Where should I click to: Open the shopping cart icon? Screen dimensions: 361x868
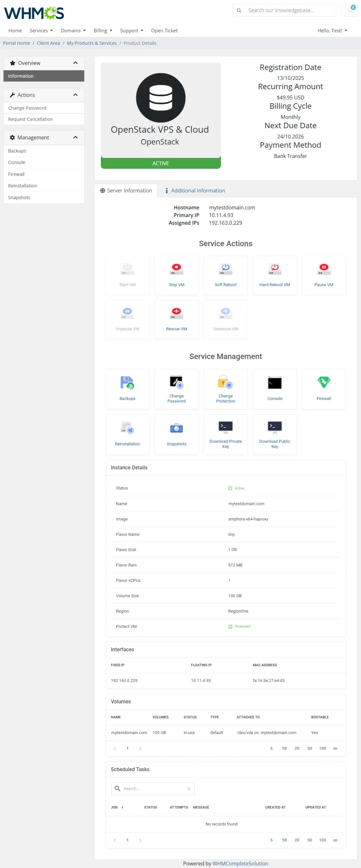[350, 10]
